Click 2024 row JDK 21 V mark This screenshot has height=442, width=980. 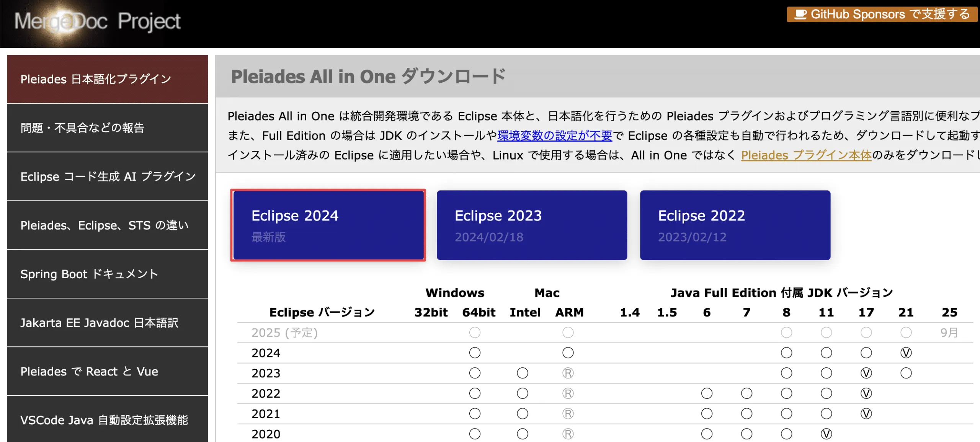(906, 353)
